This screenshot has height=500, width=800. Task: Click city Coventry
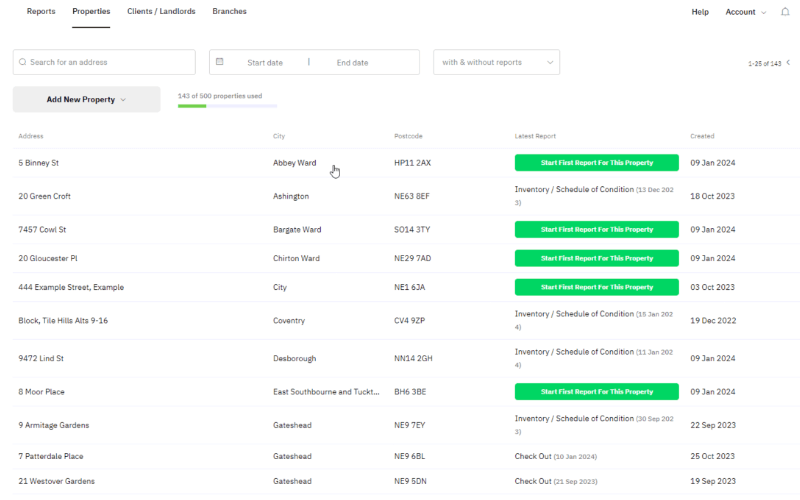pyautogui.click(x=289, y=320)
